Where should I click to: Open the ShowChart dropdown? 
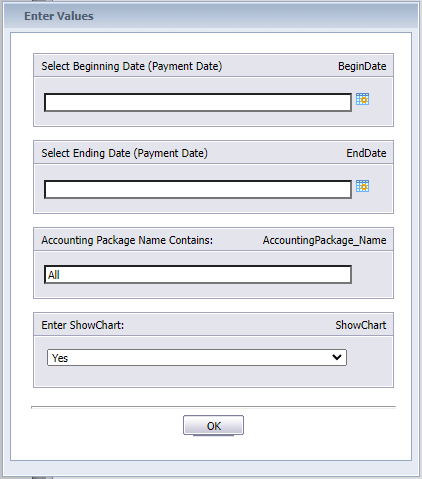[x=197, y=358]
